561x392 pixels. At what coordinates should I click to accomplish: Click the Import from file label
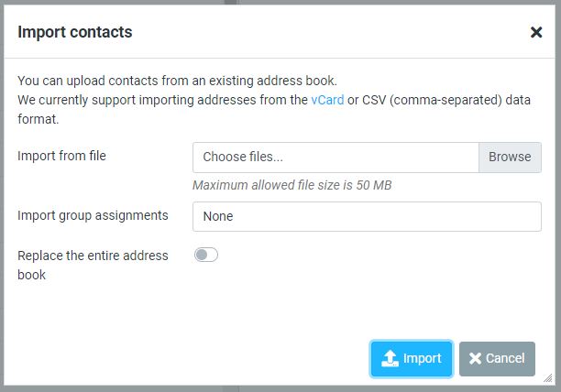coord(61,156)
